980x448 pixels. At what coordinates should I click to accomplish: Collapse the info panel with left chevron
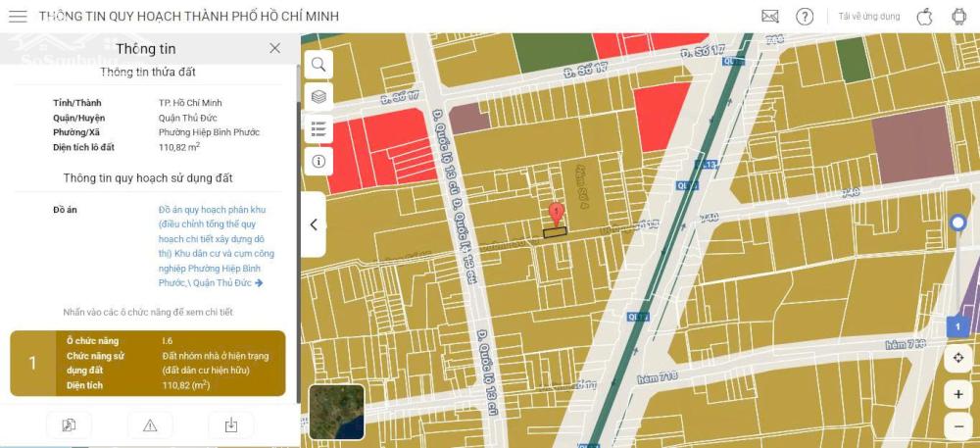(x=314, y=224)
